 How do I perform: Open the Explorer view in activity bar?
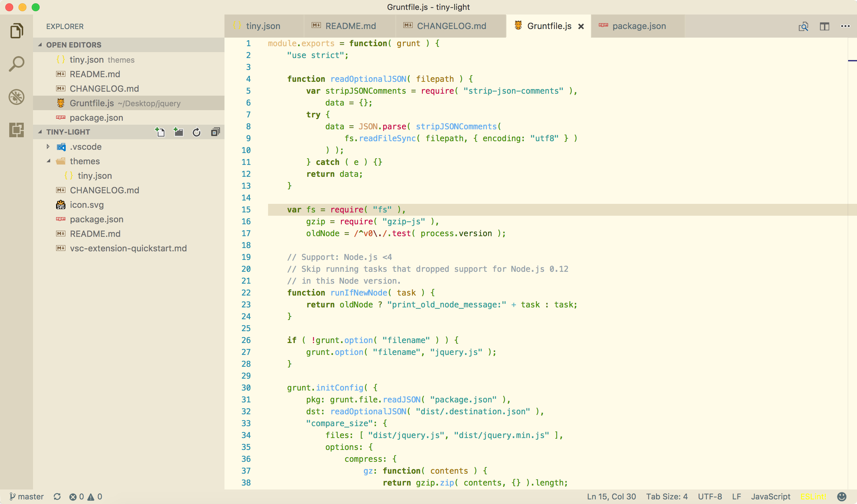16,31
